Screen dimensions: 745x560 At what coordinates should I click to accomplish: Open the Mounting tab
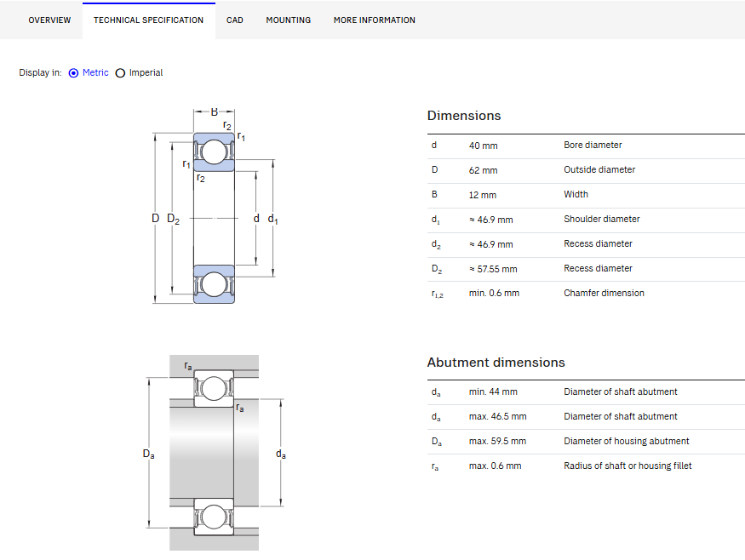(x=289, y=20)
